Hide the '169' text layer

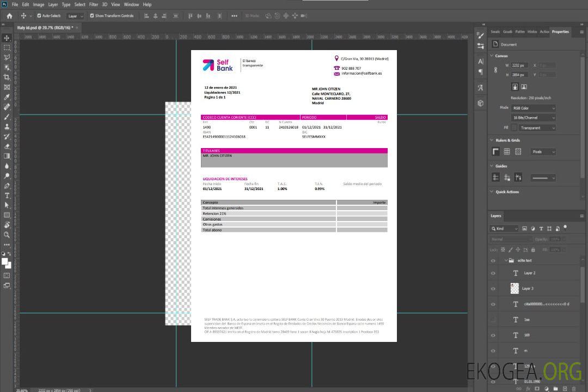[493, 335]
